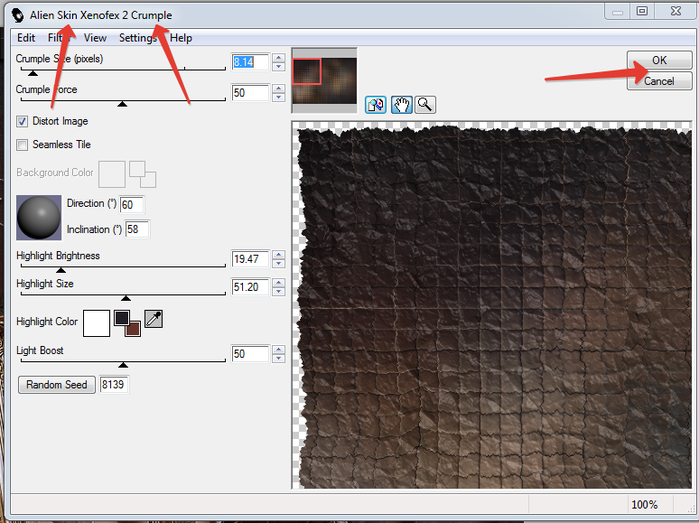Click the 100% zoom status readout

coord(645,505)
